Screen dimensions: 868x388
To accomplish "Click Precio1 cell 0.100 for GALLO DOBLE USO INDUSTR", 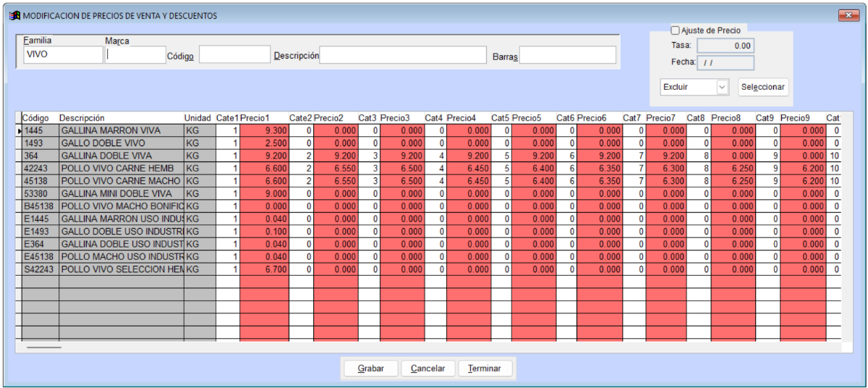I will pyautogui.click(x=263, y=232).
